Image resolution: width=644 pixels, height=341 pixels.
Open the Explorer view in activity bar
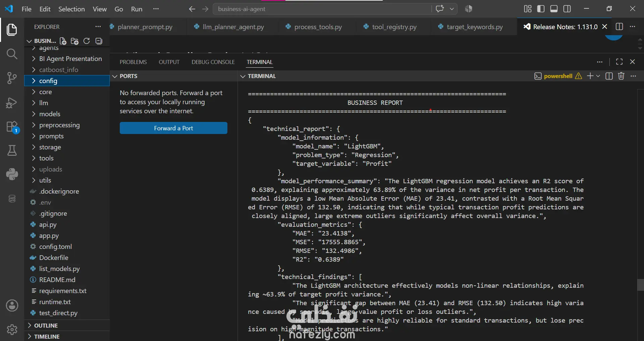(12, 30)
